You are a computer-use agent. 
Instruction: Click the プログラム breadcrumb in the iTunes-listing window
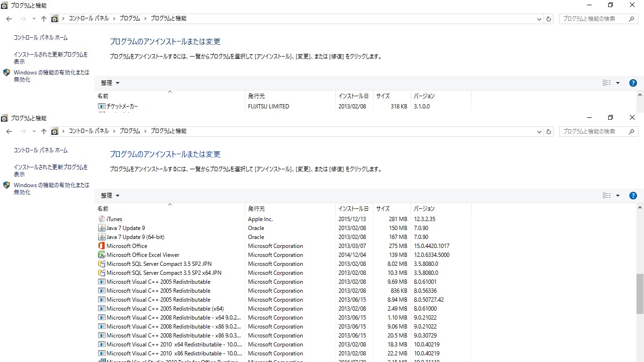(x=130, y=131)
